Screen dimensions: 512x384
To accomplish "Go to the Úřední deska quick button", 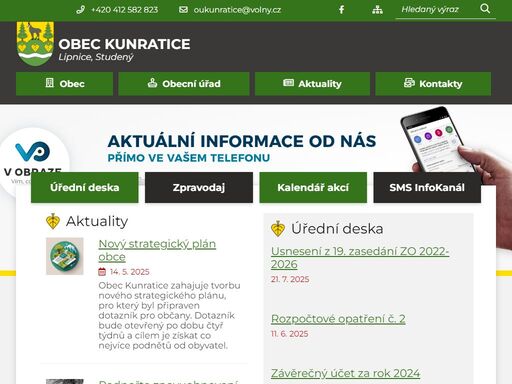I will [x=85, y=187].
